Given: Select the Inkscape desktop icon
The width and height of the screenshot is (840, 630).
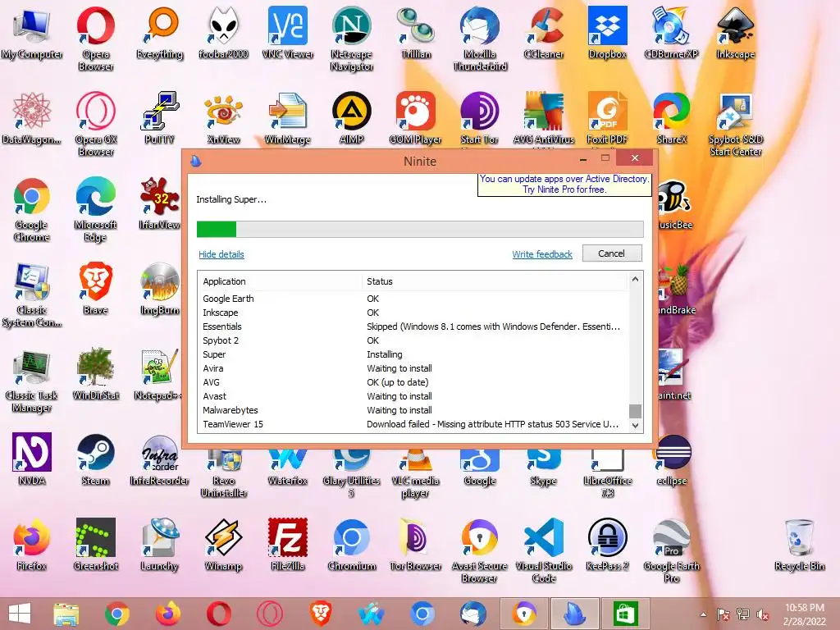Looking at the screenshot, I should pyautogui.click(x=736, y=33).
